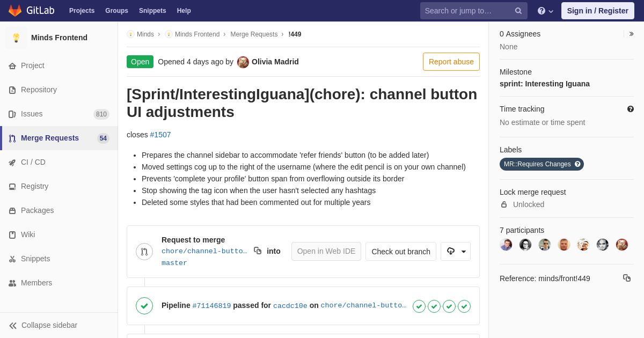Open Wiki in the sidebar
Viewport: 644px width, 338px height.
pyautogui.click(x=59, y=234)
